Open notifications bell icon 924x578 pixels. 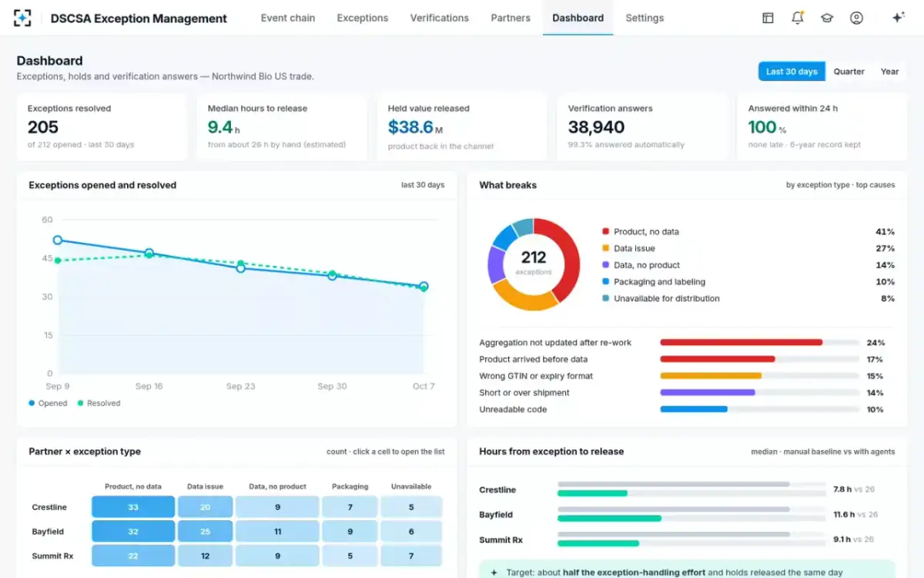tap(797, 18)
